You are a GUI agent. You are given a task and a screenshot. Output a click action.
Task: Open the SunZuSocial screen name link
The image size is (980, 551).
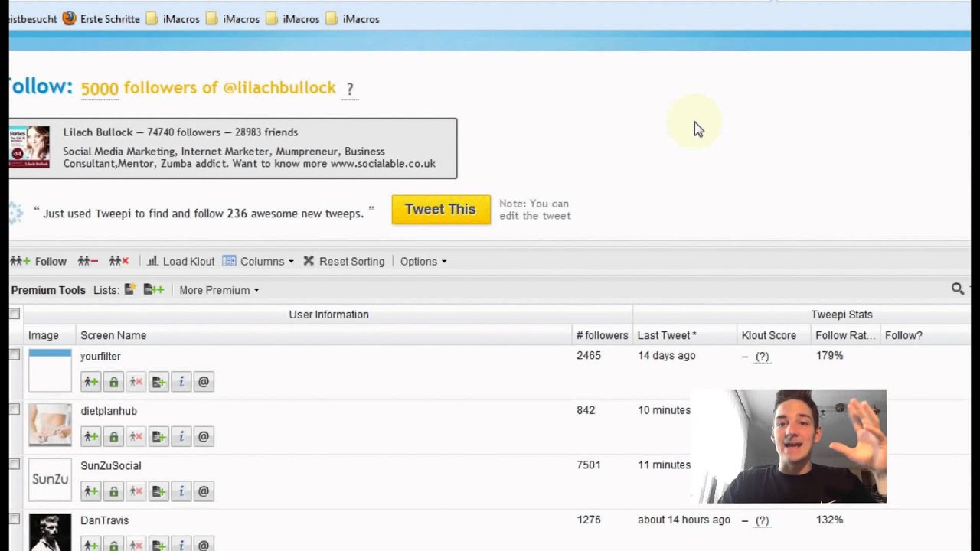point(111,465)
